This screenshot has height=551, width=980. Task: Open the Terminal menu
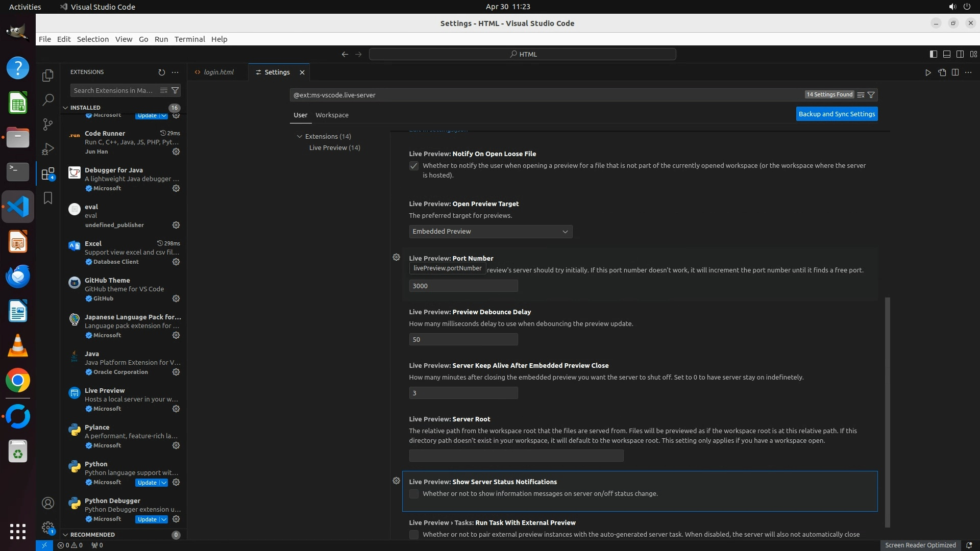coord(189,39)
